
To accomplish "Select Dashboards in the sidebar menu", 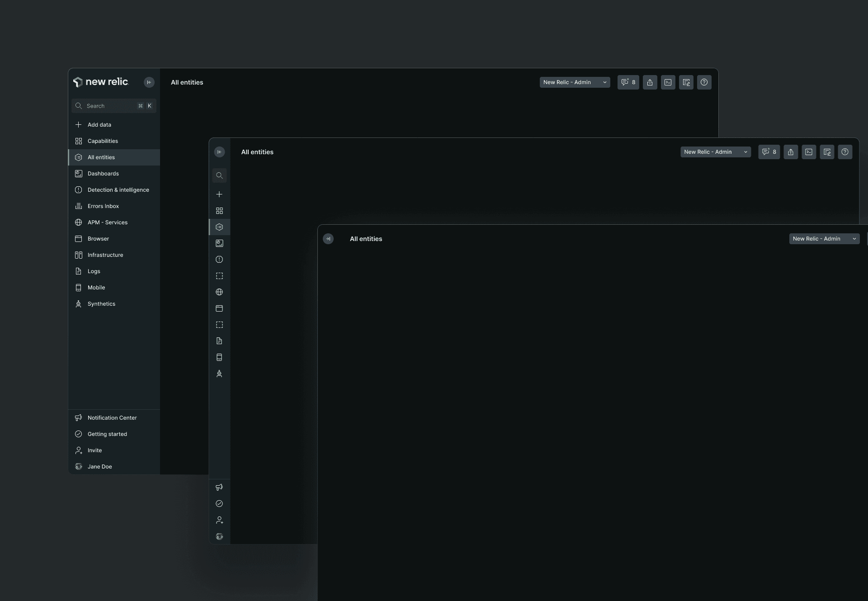I will [x=103, y=174].
